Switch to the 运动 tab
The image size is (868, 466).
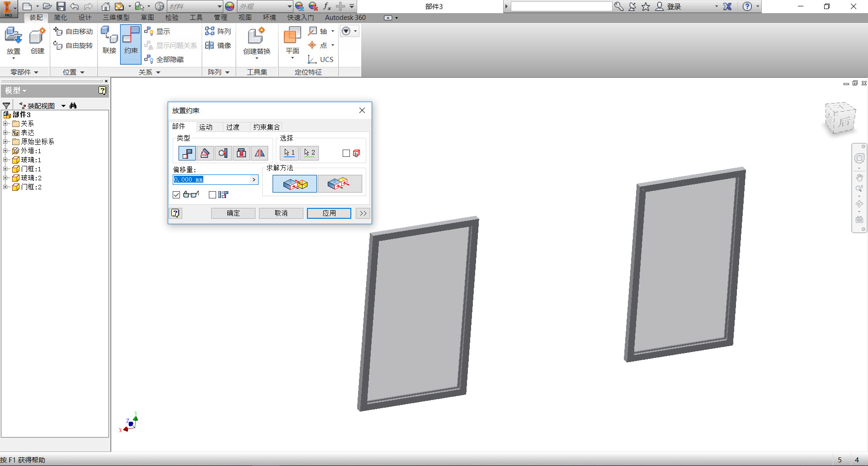pos(206,127)
